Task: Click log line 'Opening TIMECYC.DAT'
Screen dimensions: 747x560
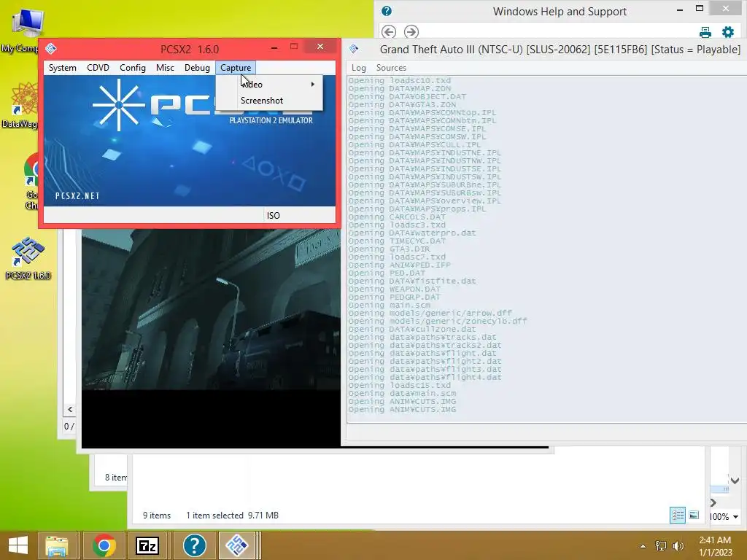Action: pyautogui.click(x=397, y=241)
